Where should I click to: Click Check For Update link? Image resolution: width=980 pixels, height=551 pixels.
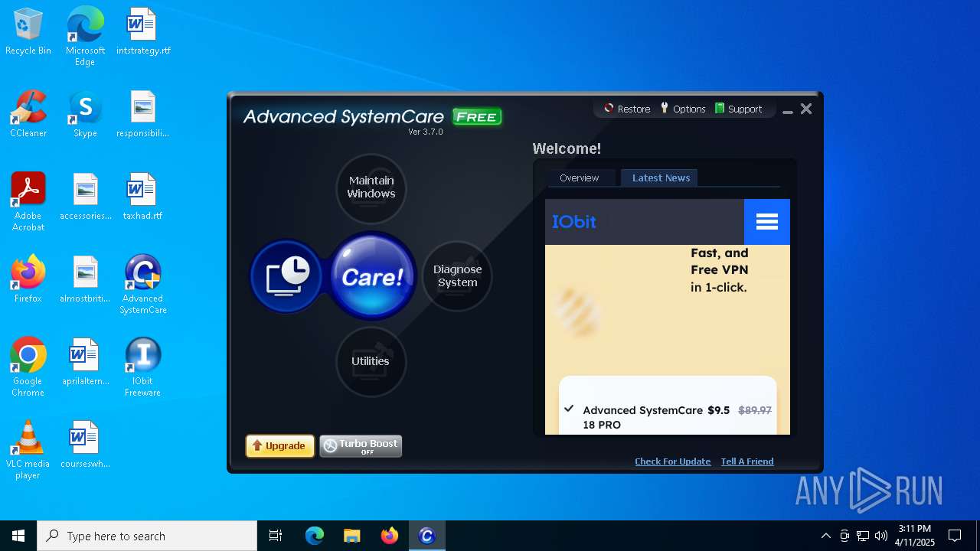click(x=673, y=461)
